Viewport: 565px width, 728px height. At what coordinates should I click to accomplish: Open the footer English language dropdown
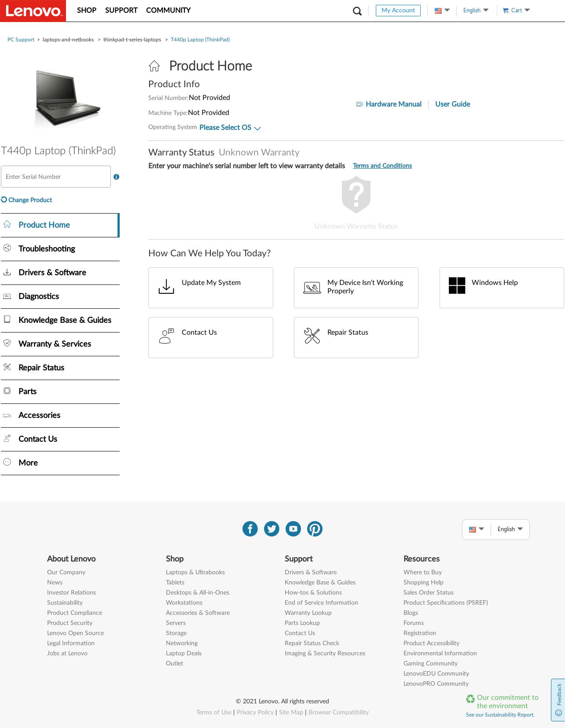pyautogui.click(x=510, y=529)
